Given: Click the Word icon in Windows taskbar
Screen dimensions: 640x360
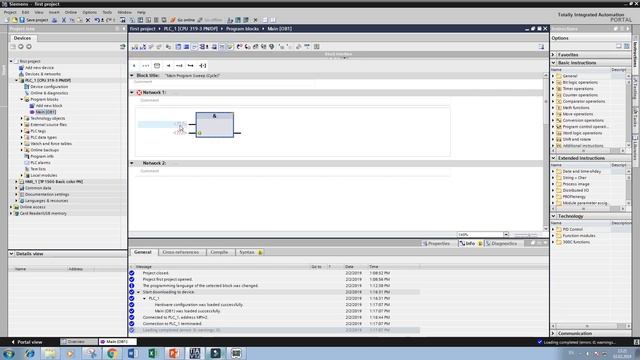Looking at the screenshot, I should point(132,353).
